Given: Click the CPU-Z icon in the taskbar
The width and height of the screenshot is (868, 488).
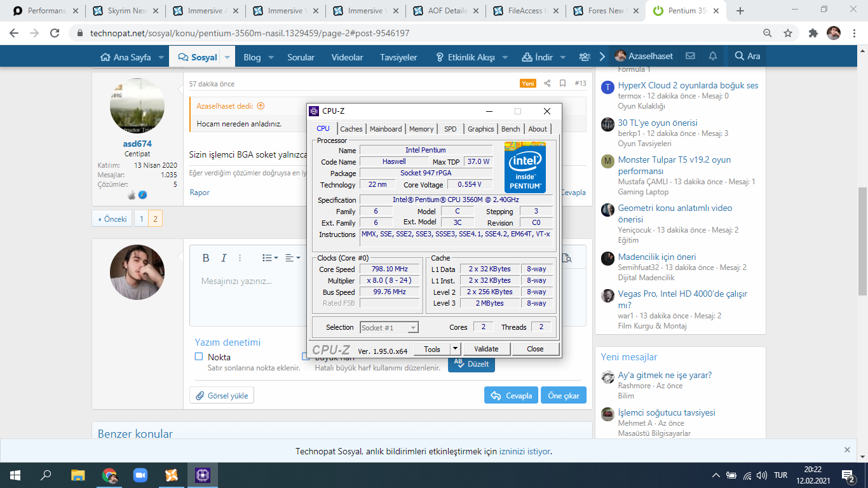Looking at the screenshot, I should point(202,475).
